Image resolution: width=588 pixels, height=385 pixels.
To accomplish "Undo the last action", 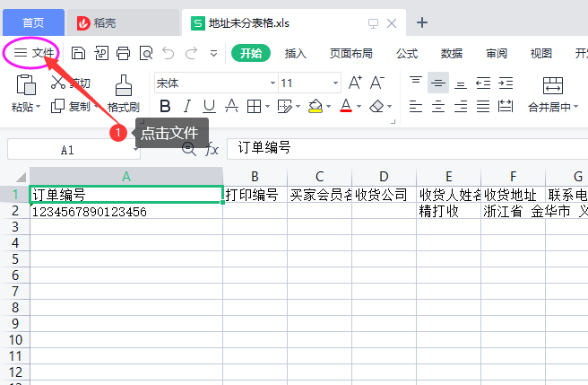I will coord(168,53).
